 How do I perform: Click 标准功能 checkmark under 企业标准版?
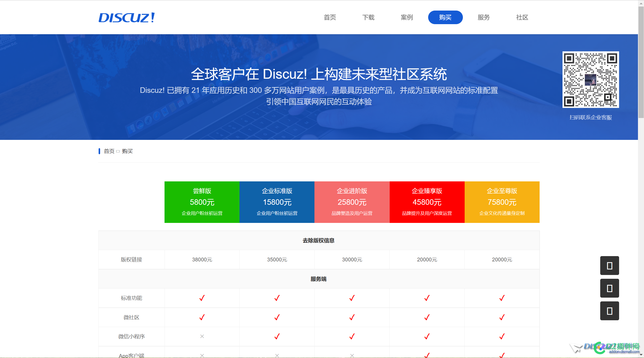coord(277,298)
